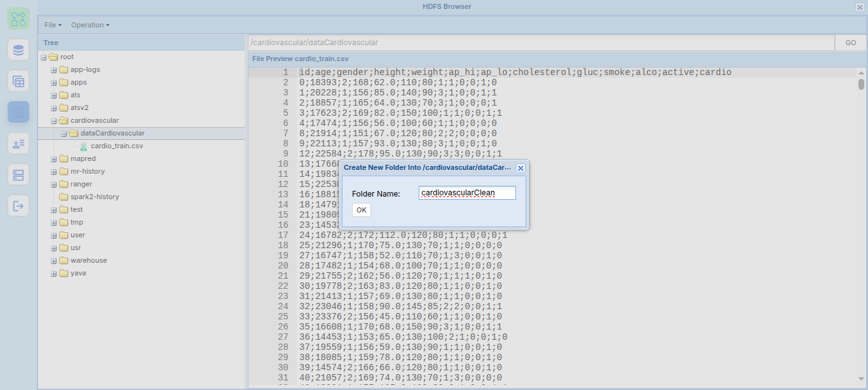The height and width of the screenshot is (390, 868).
Task: Click preview line 2 starting 0;18393
Action: [x=398, y=83]
